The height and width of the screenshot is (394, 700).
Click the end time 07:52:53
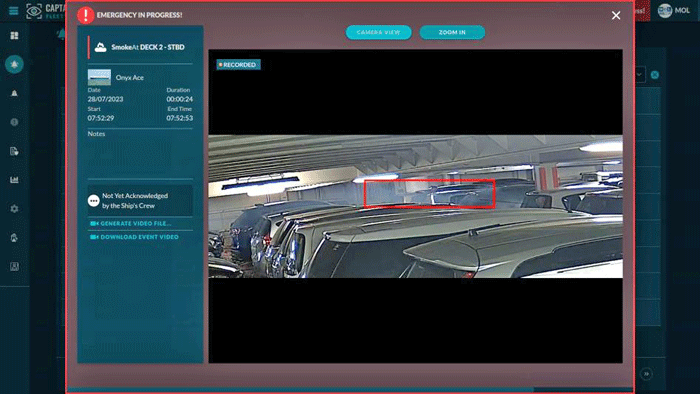(x=179, y=118)
